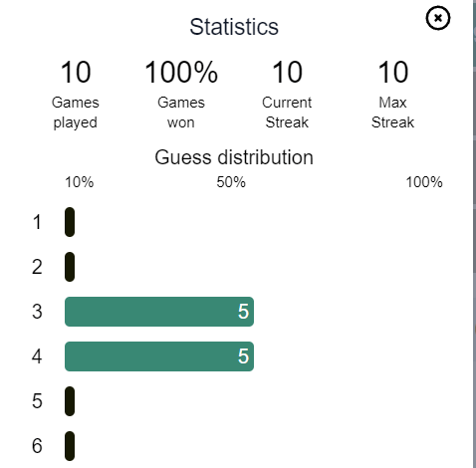Click the 100% Games won value

coord(181,72)
